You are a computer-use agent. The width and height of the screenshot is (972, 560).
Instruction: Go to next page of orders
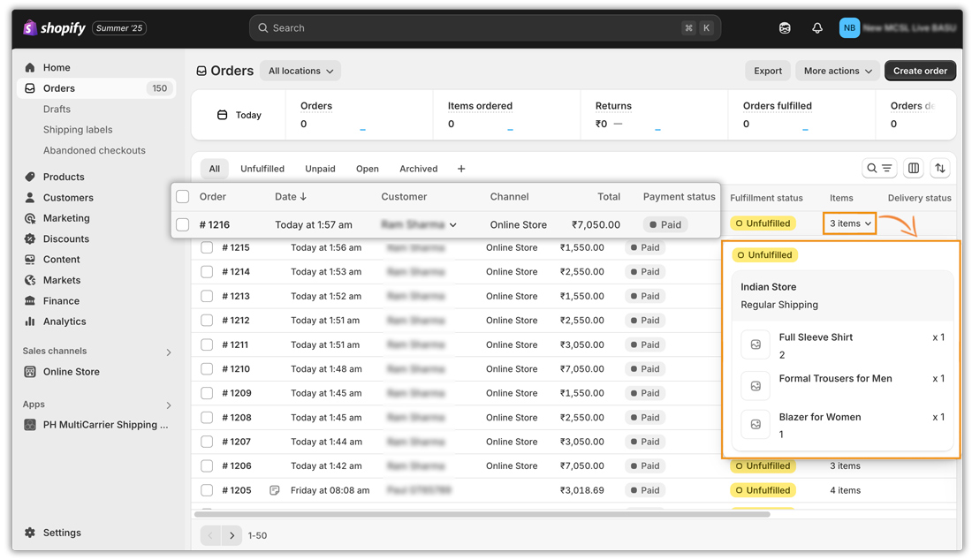[232, 535]
